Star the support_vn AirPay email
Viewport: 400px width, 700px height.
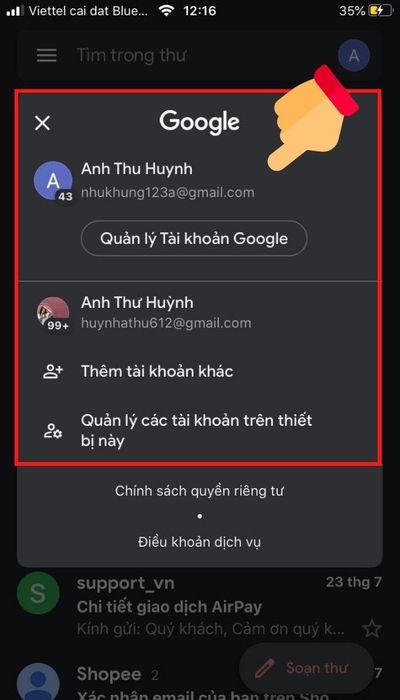(x=371, y=629)
